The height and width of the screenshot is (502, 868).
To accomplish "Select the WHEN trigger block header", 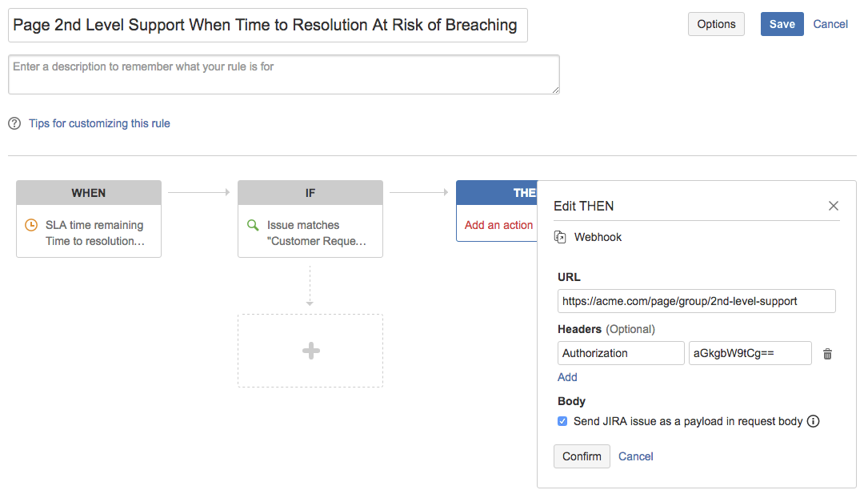I will (89, 193).
